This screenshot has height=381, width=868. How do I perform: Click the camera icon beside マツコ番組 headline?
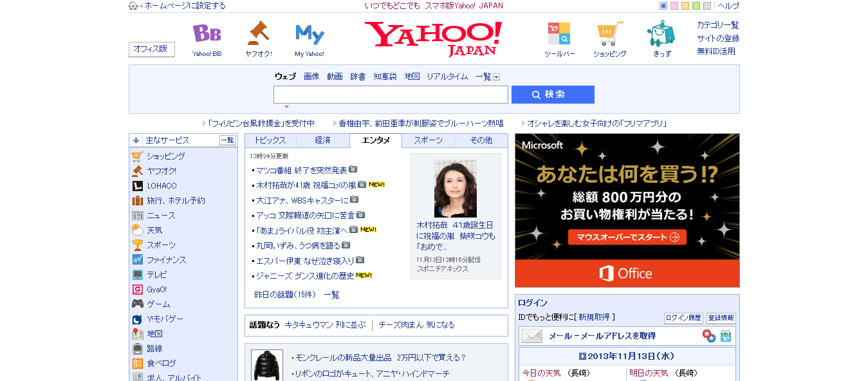pos(353,170)
